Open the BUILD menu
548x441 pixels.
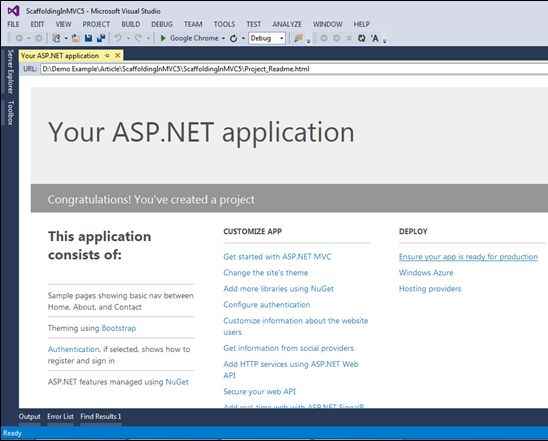(131, 24)
